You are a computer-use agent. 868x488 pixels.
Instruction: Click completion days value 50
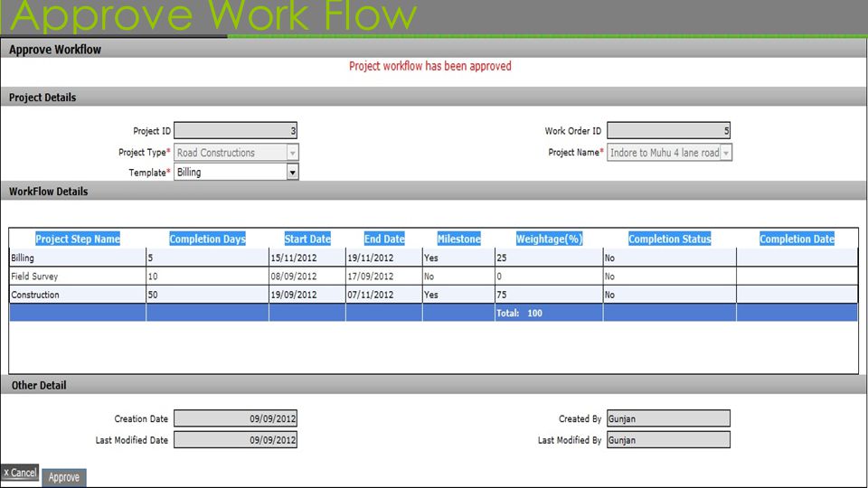point(153,295)
